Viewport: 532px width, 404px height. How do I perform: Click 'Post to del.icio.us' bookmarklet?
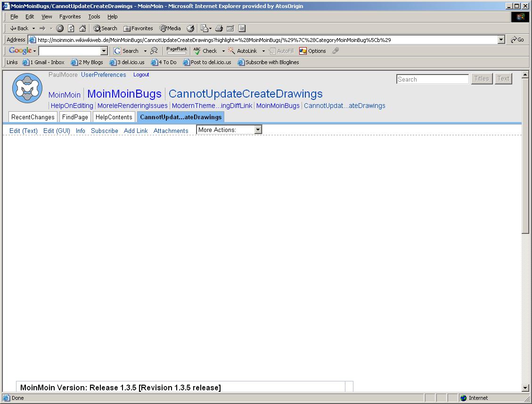pyautogui.click(x=207, y=62)
